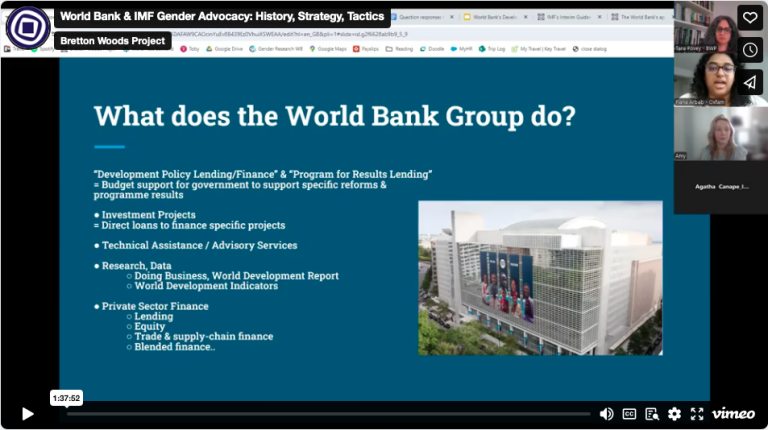Like the video with the heart icon
Screen dimensions: 768x430
coord(750,18)
